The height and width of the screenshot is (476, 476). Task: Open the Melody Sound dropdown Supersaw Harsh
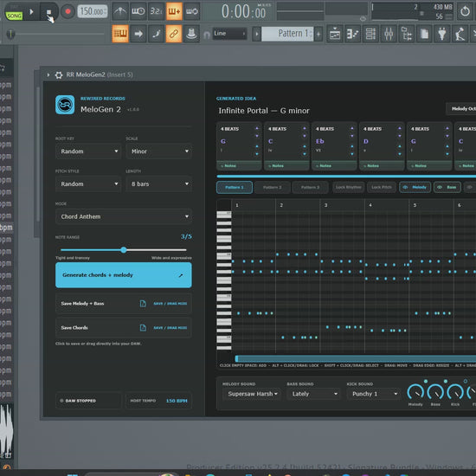tap(252, 394)
